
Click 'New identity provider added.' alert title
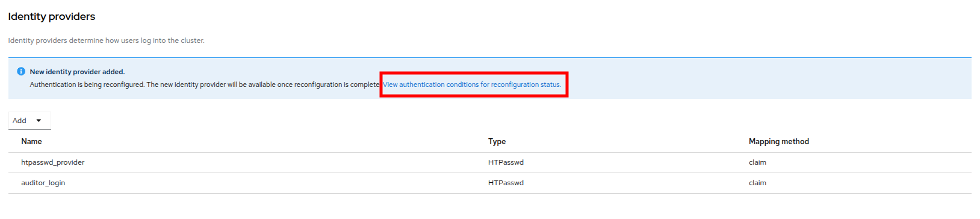tap(77, 72)
